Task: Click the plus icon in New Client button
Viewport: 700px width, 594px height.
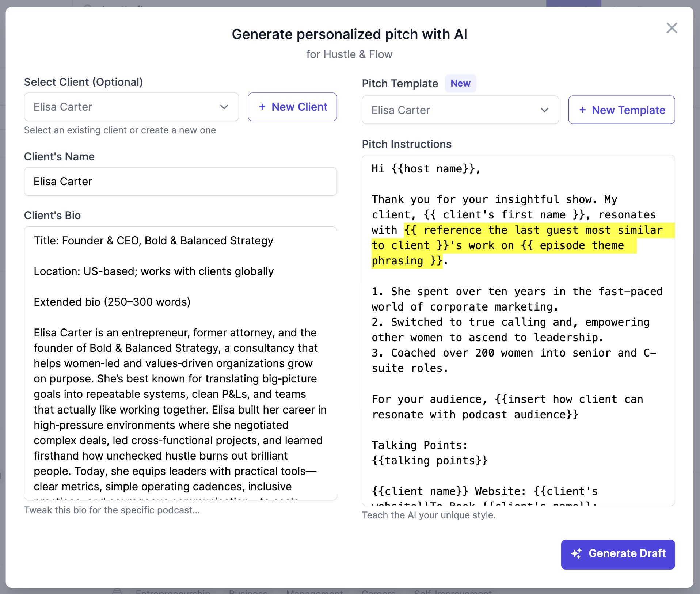Action: coord(262,107)
